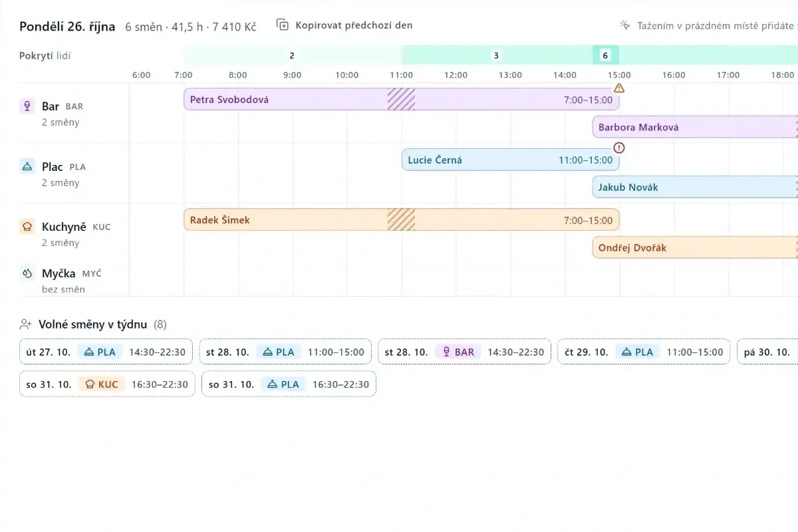This screenshot has width=798, height=532.
Task: Open the red alert icon on Lucie Černá's shift
Action: [619, 148]
